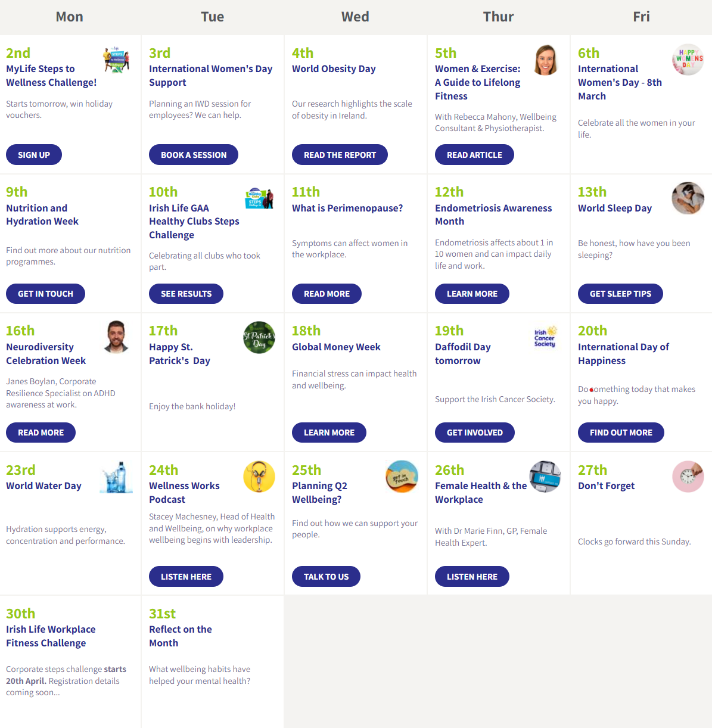712x728 pixels.
Task: Open the What is Perimenopause? heading link
Action: [347, 208]
